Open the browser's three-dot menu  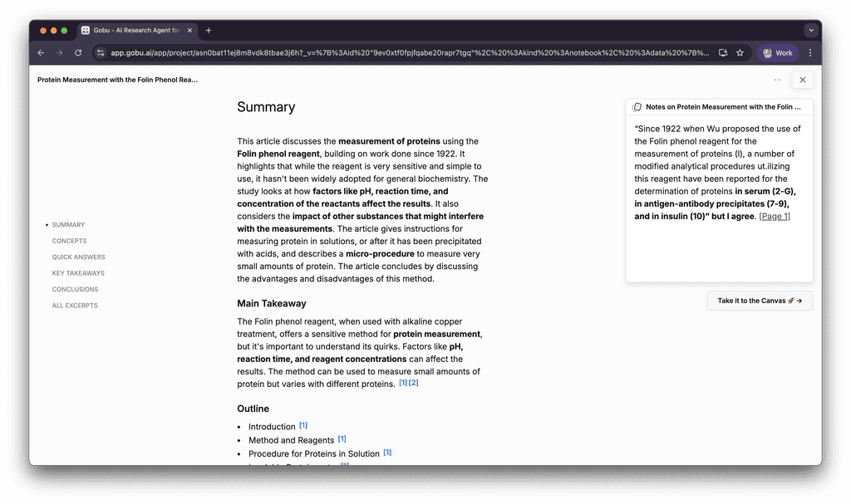coord(810,52)
